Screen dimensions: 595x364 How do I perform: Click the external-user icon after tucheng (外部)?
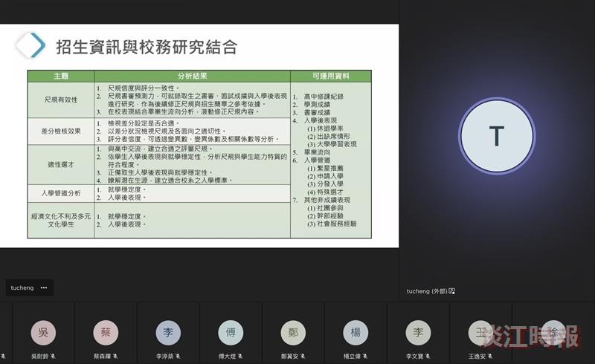pyautogui.click(x=451, y=291)
